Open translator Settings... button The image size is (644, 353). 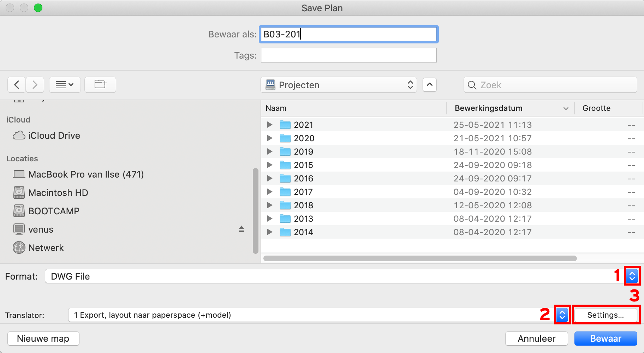(606, 315)
